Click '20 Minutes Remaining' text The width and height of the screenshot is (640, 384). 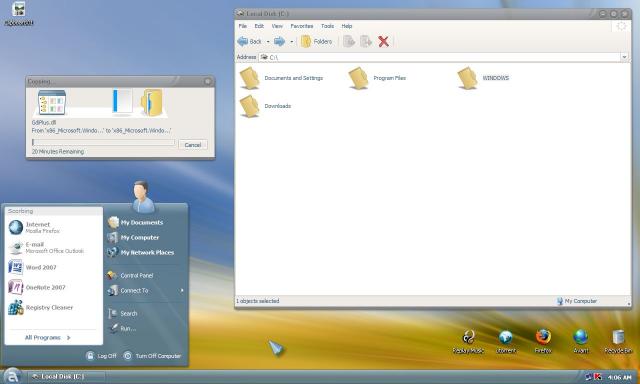[x=58, y=151]
